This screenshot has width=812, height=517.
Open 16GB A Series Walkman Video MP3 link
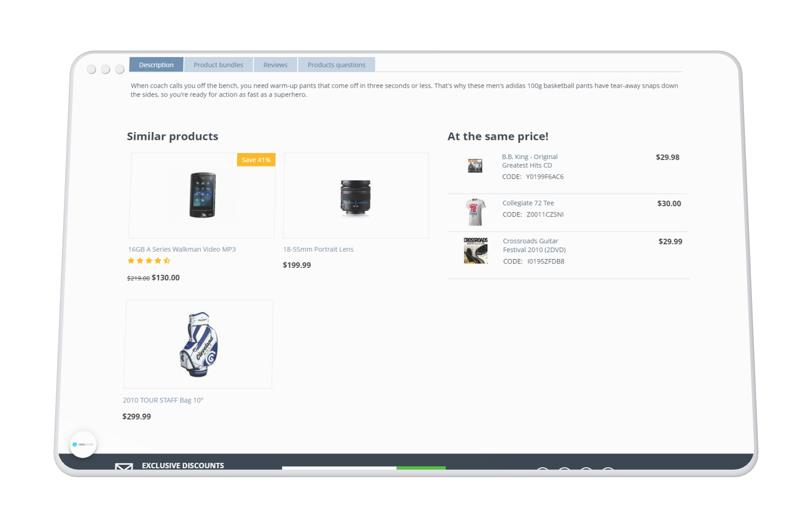182,249
